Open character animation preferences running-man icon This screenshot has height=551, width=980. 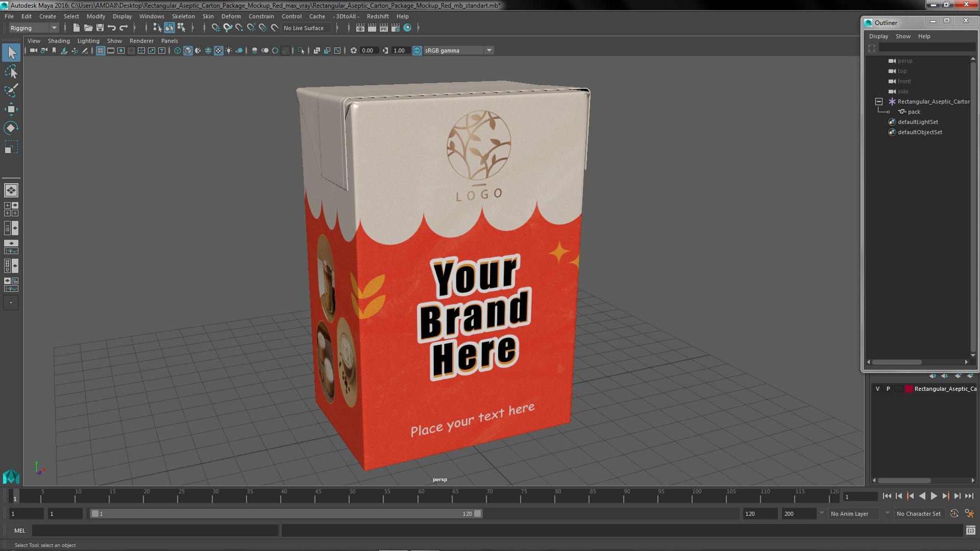[x=969, y=514]
